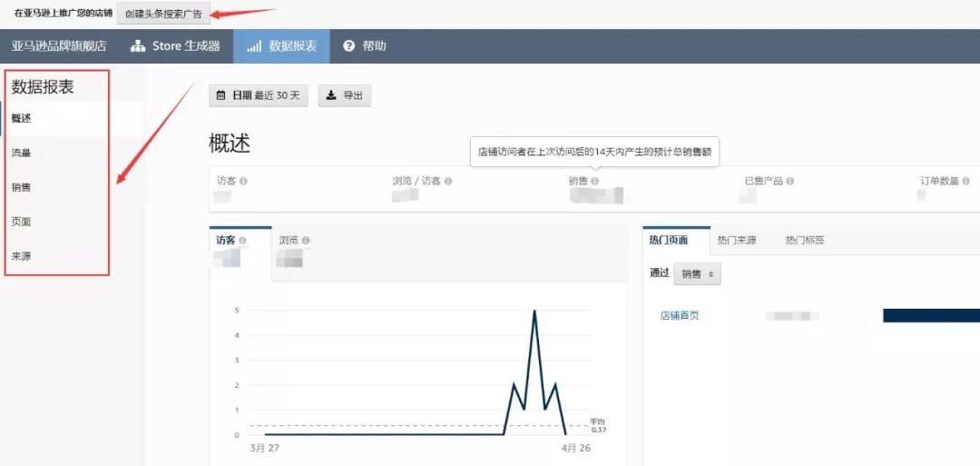Click 创建头条搜索广告 button
980x466 pixels.
[163, 15]
